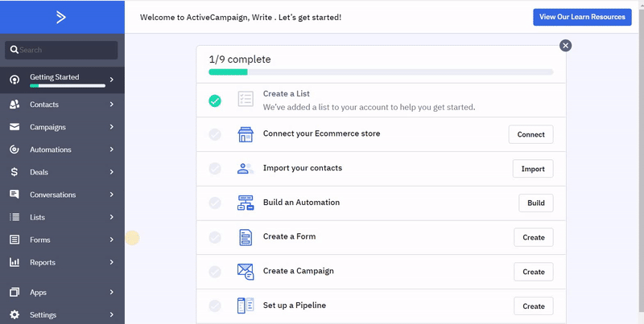Click the Reports bar chart icon
Viewport: 644px width, 324px height.
pyautogui.click(x=14, y=262)
